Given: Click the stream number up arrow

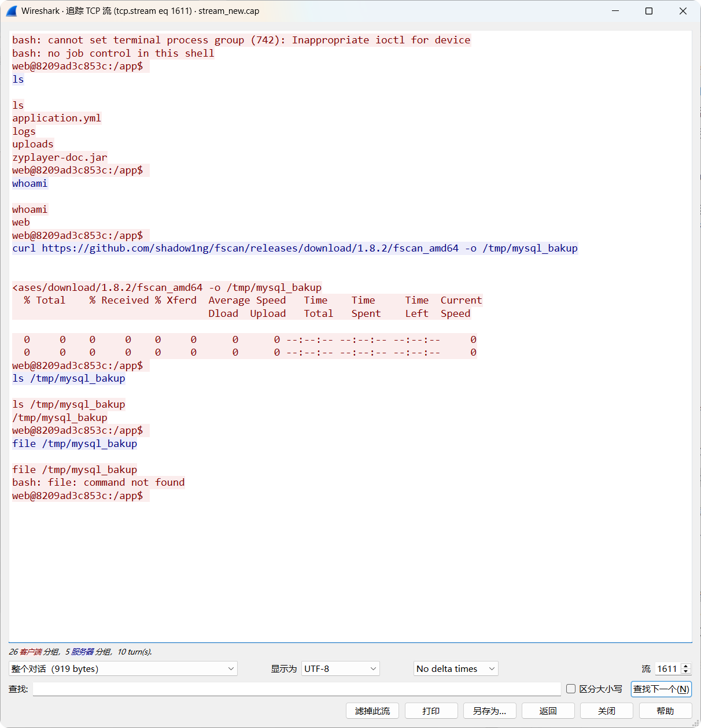Looking at the screenshot, I should point(686,666).
